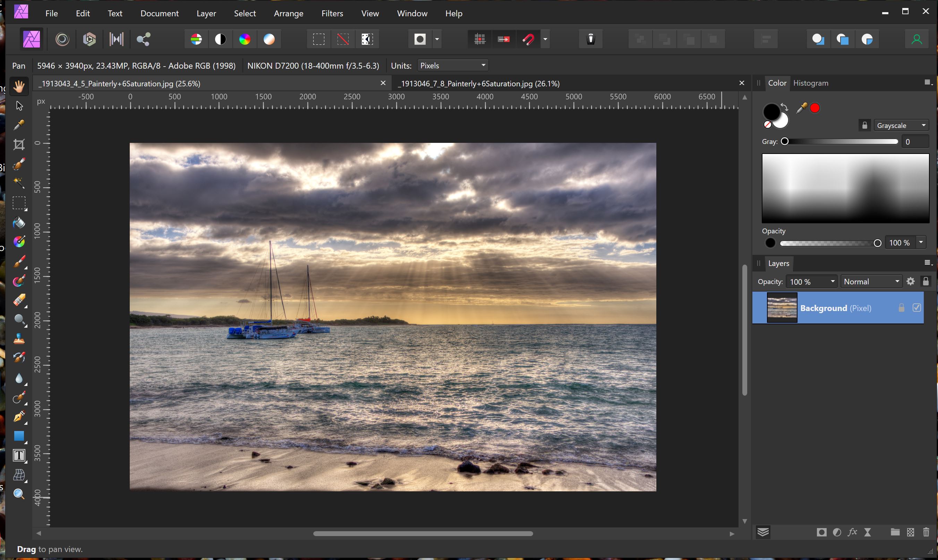Select the Mesh Warp tool

[19, 475]
